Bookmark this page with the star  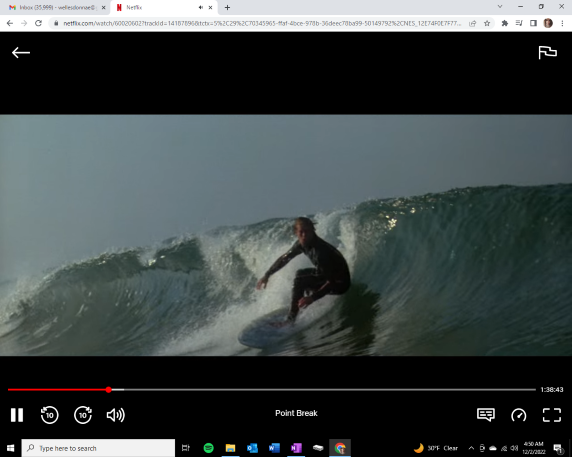(x=487, y=23)
